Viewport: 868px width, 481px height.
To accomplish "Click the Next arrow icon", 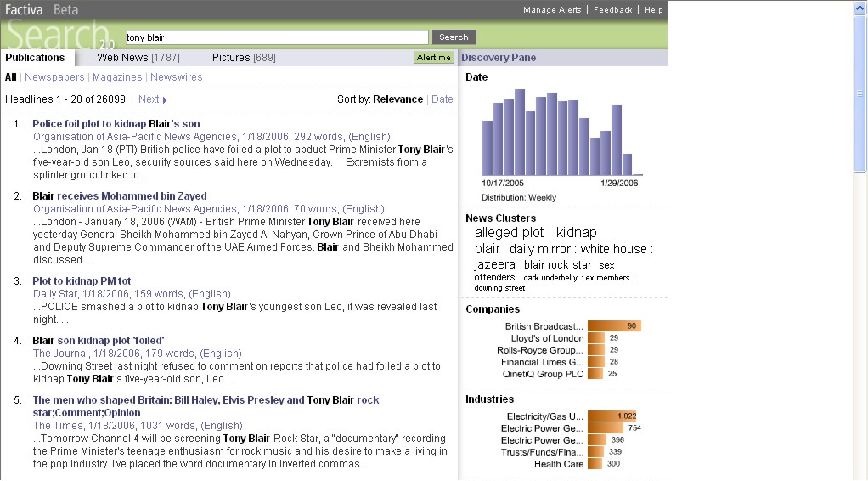I will 165,99.
